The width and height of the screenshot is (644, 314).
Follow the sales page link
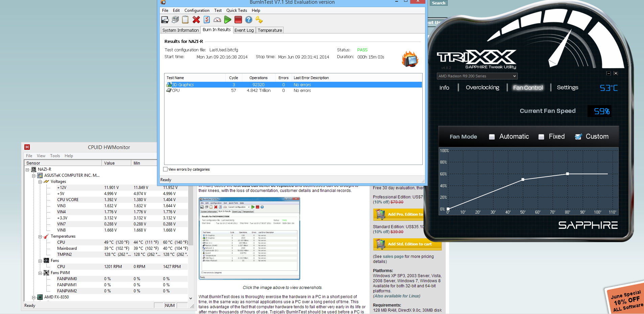393,257
